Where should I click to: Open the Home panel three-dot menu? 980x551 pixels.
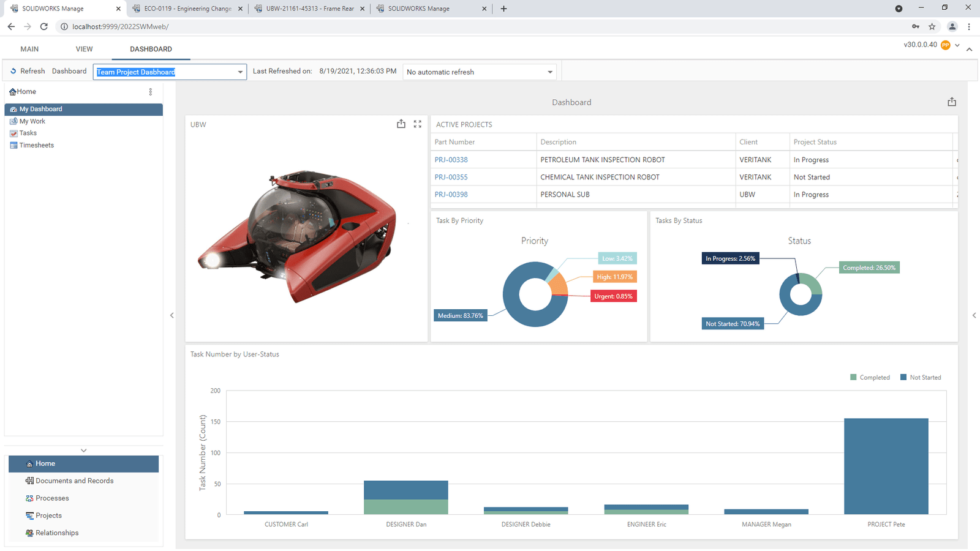(x=151, y=92)
